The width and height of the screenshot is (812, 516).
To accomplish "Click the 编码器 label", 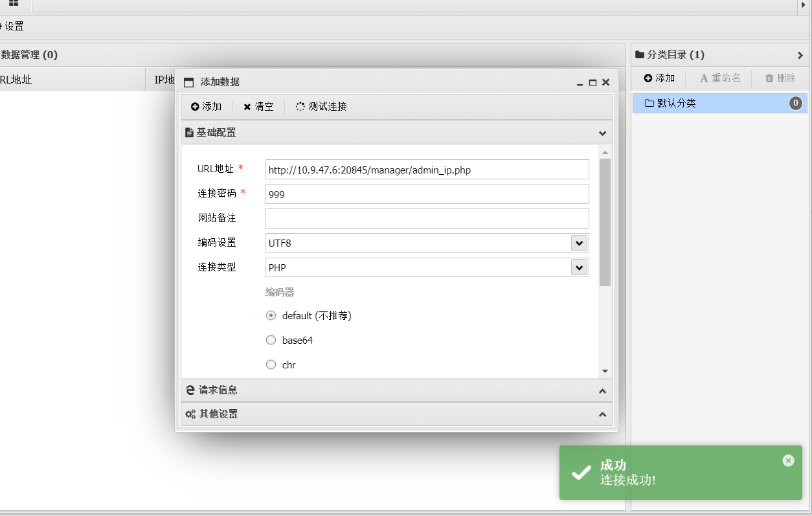I will click(280, 293).
